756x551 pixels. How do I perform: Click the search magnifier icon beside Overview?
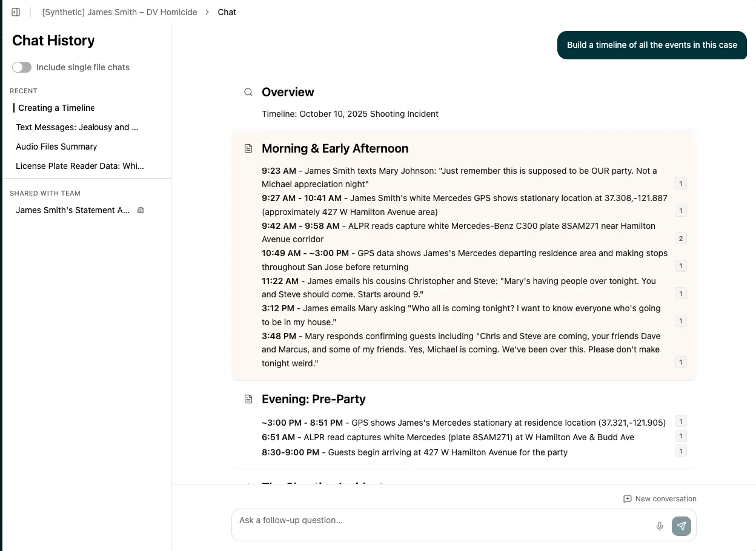248,92
